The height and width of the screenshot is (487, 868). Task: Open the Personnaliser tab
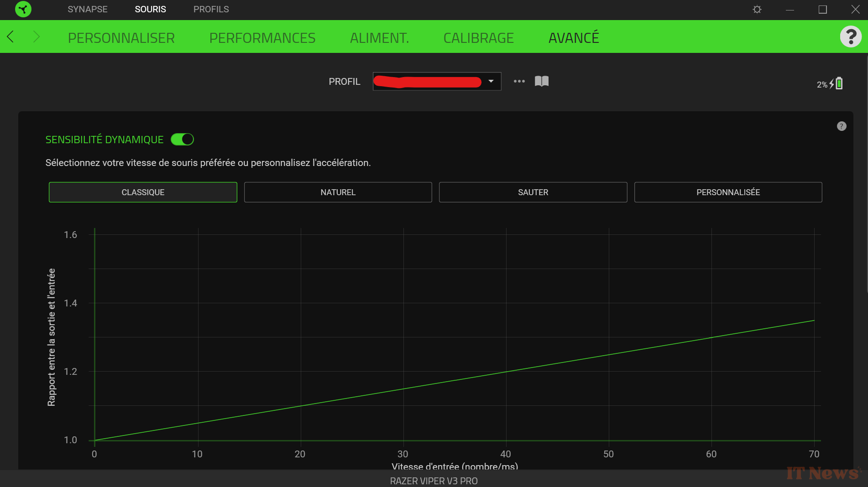[121, 38]
